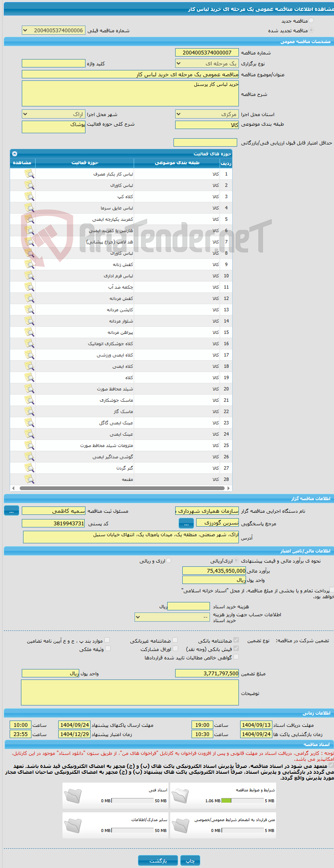
Task: Click the اسناد فنی size progress bar
Action: point(132,801)
